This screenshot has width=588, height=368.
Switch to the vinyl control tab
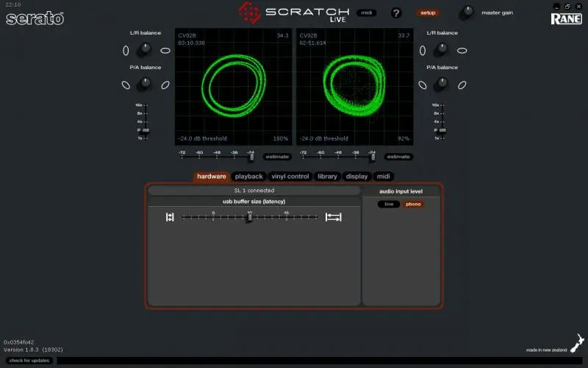tap(290, 177)
